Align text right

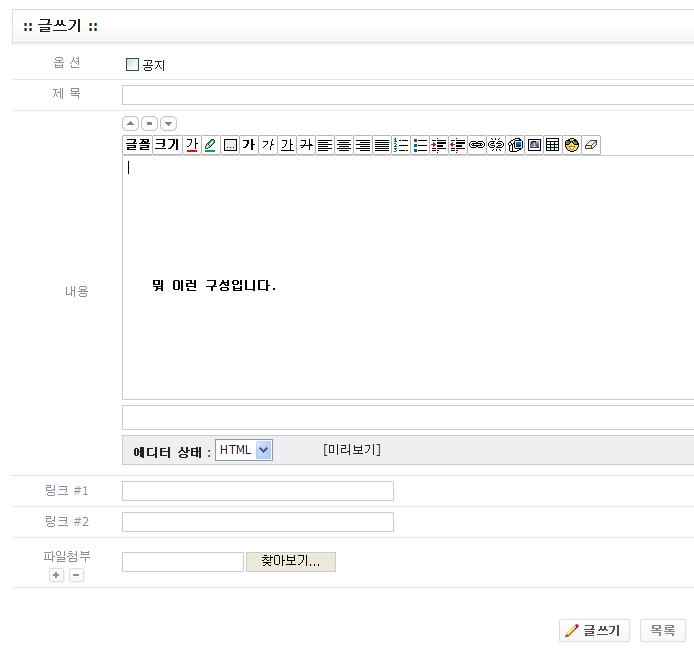[x=363, y=145]
